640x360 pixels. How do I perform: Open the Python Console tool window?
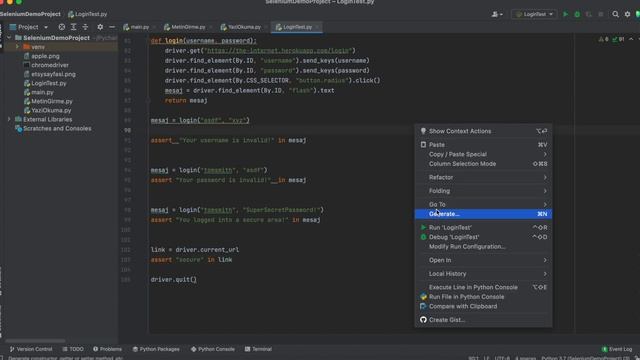tap(213, 349)
